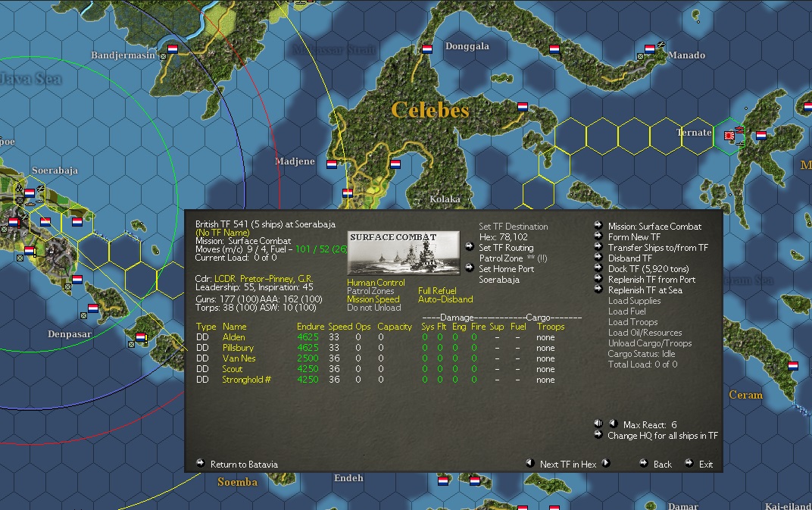Click the Soerabaja map label
812x510 pixels.
point(55,171)
